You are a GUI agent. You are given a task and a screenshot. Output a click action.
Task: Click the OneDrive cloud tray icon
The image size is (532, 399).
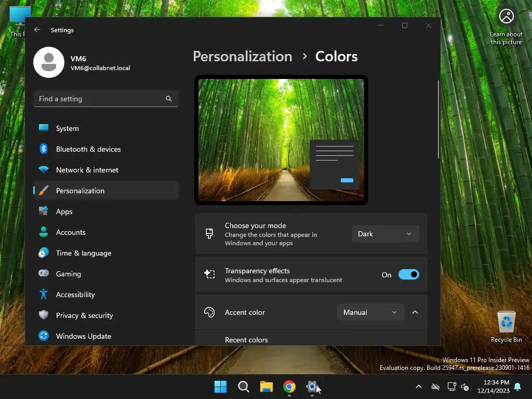pyautogui.click(x=435, y=387)
